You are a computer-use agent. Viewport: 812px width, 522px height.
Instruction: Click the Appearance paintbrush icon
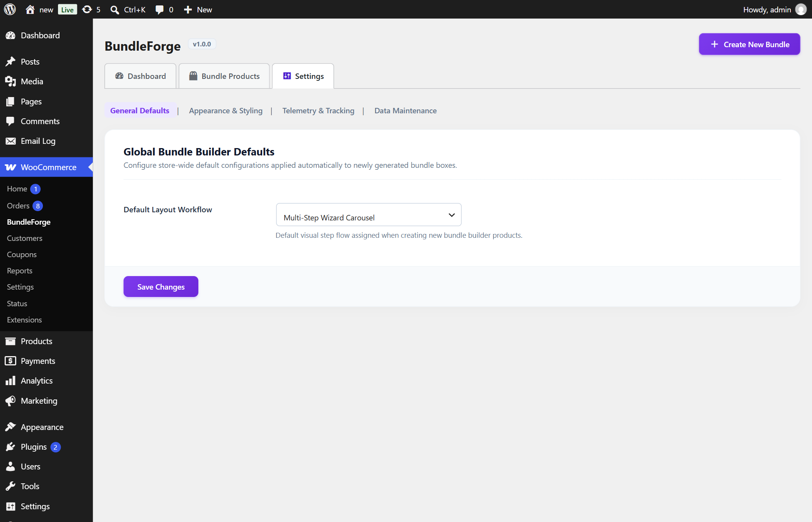pyautogui.click(x=10, y=427)
